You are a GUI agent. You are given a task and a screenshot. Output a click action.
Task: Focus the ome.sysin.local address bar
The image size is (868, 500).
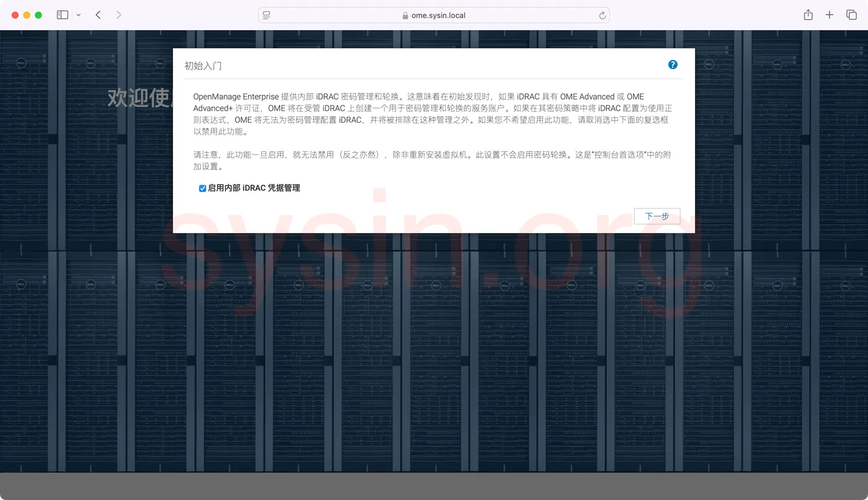coord(434,16)
